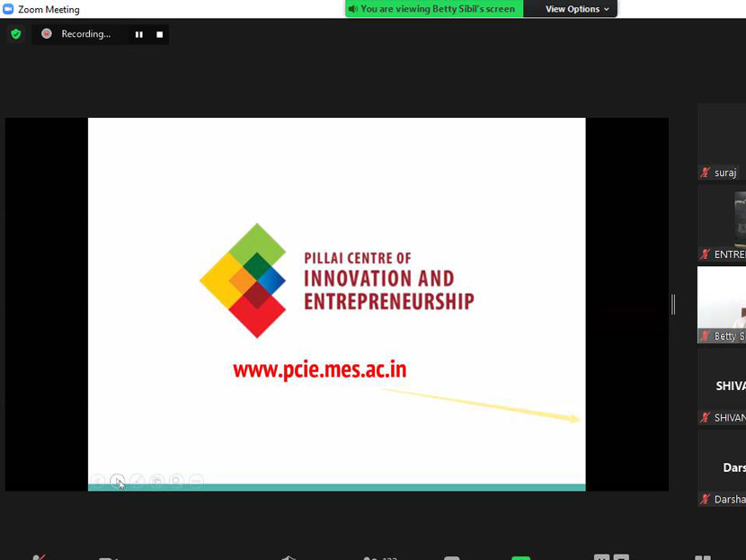Click the zoom magnifier in slideshow controls
Screen dimensions: 746x560
[177, 481]
